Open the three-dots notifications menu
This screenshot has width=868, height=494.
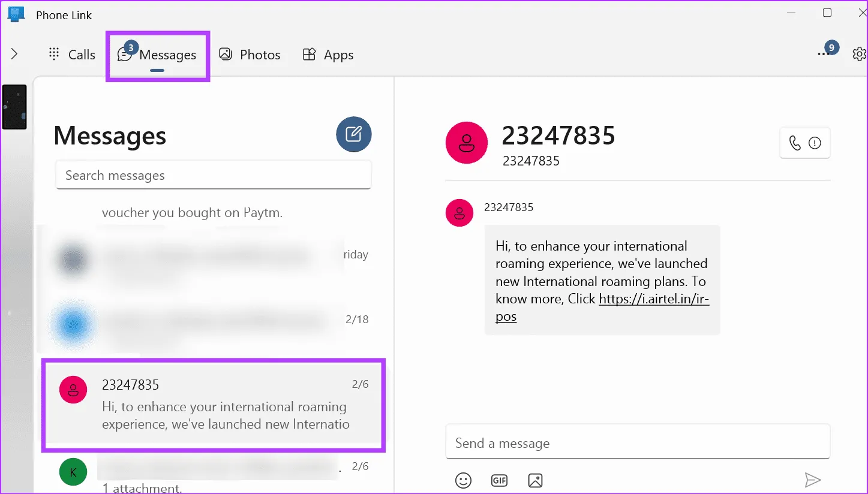tap(824, 55)
